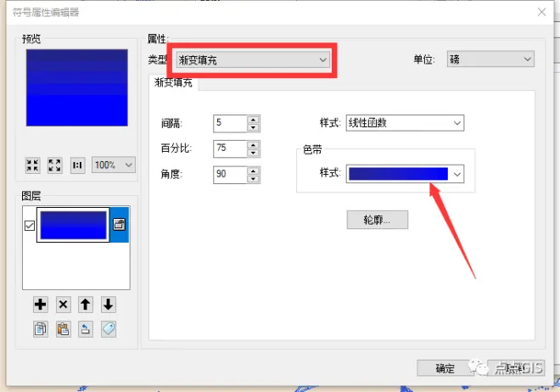Viewport: 560px width, 392px height.
Task: Click the restore layer icon below the arrows
Action: click(x=86, y=329)
